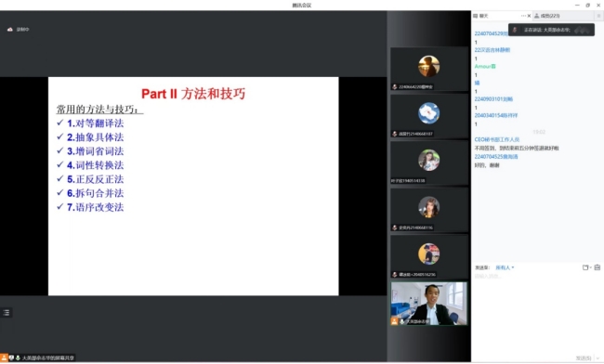Close the chat panel tab
The height and width of the screenshot is (364, 604).
click(x=529, y=16)
